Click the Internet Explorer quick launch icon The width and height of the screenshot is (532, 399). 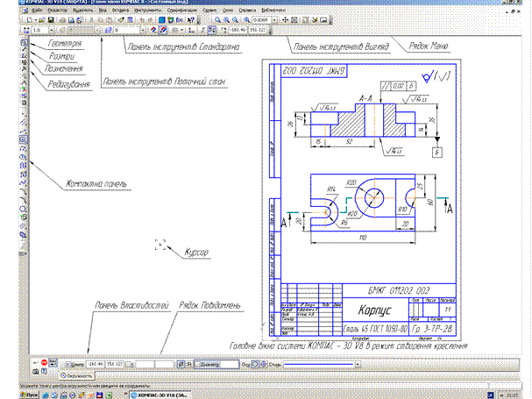pos(46,395)
